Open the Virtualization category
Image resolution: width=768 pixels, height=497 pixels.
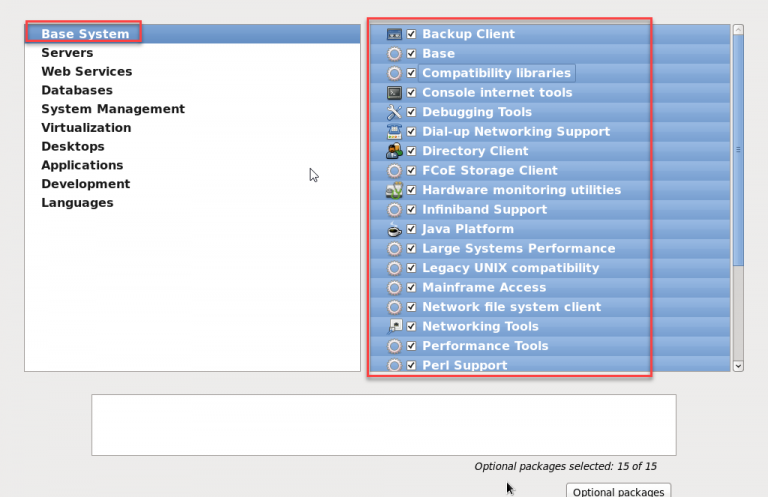(x=86, y=128)
